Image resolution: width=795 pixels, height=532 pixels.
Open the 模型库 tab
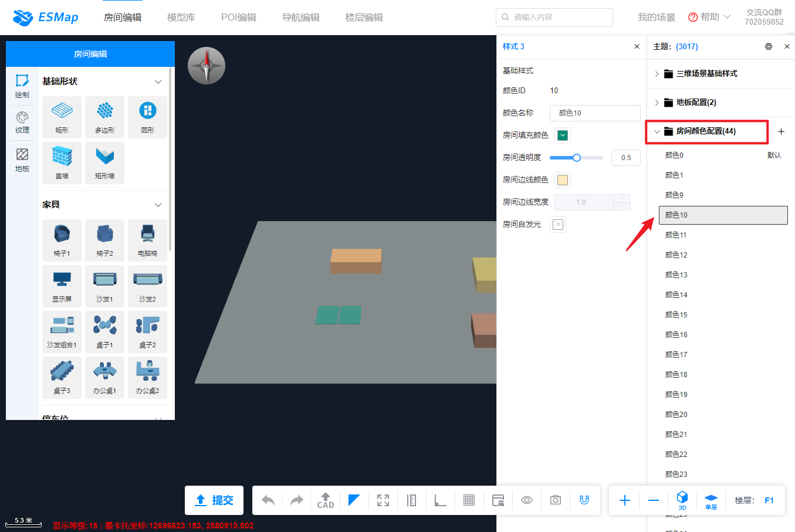[181, 18]
